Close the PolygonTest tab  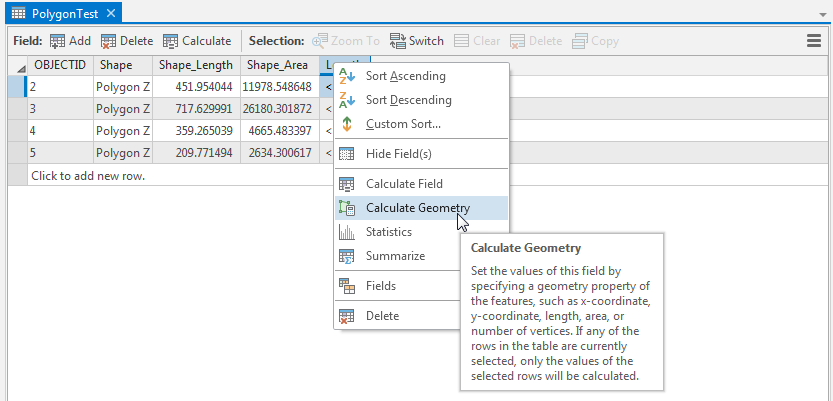tap(110, 13)
